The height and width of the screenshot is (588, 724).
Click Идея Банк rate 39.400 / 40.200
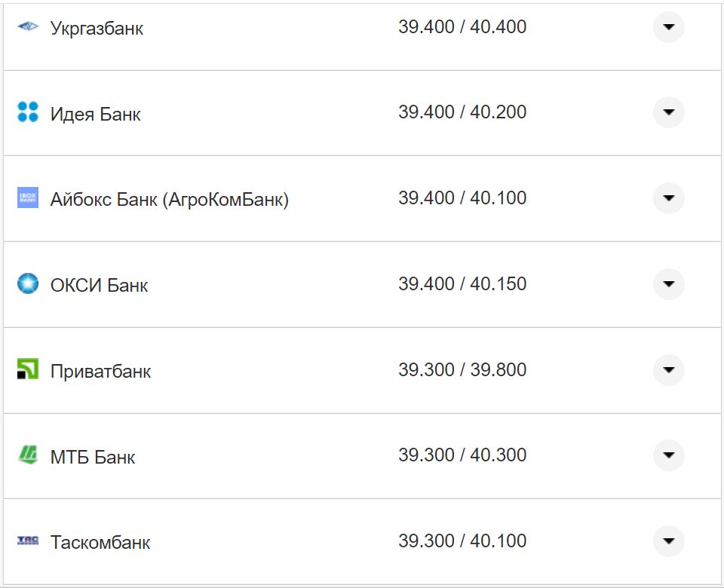click(x=462, y=112)
